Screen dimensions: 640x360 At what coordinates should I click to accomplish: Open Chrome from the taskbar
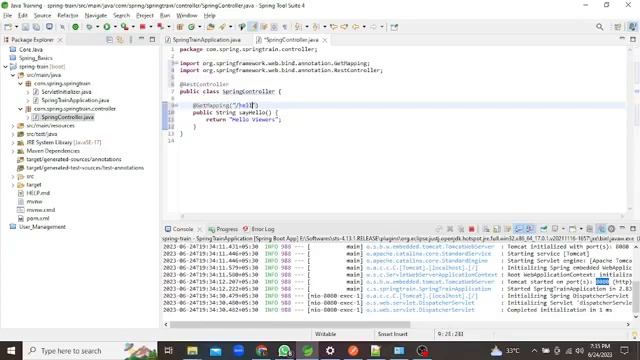[262, 351]
